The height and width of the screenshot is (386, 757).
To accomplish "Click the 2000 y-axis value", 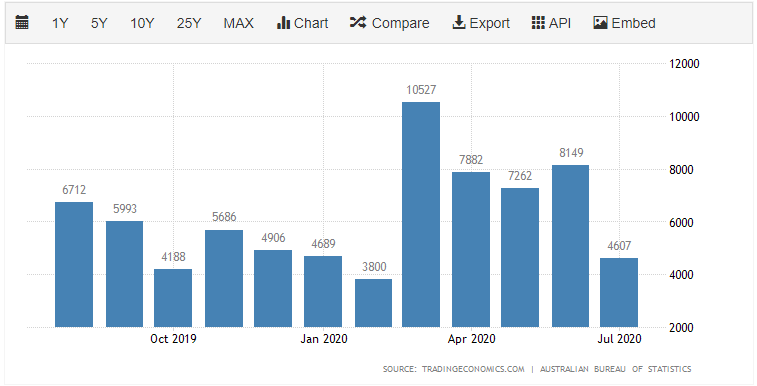I will 681,328.
